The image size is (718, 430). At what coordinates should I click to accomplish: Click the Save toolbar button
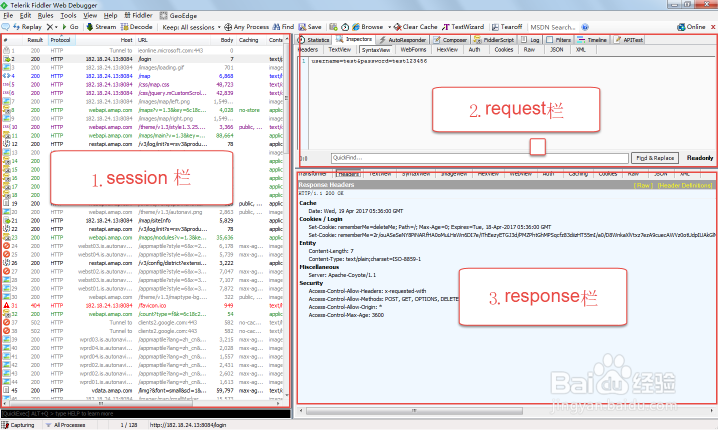pyautogui.click(x=310, y=27)
